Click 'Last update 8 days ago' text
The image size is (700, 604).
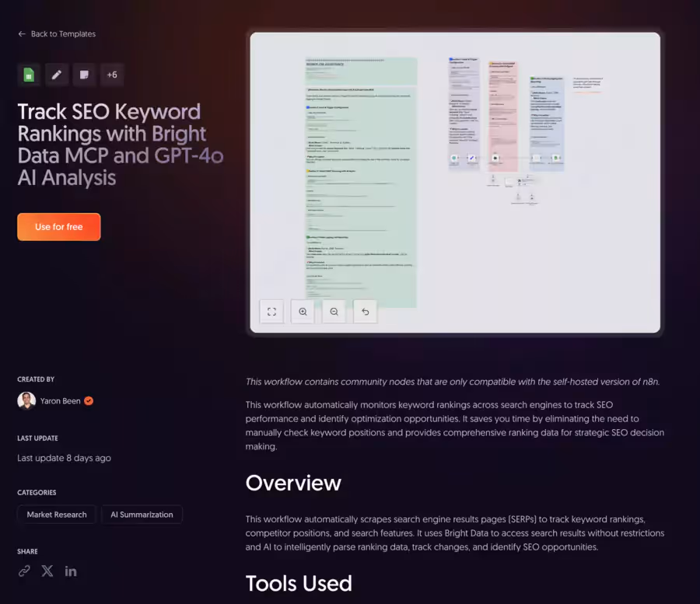[65, 458]
